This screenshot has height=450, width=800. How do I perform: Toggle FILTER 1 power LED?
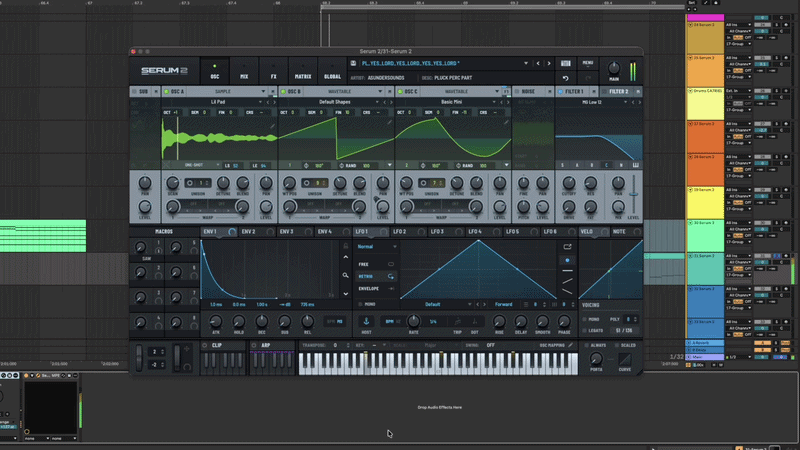[560, 92]
